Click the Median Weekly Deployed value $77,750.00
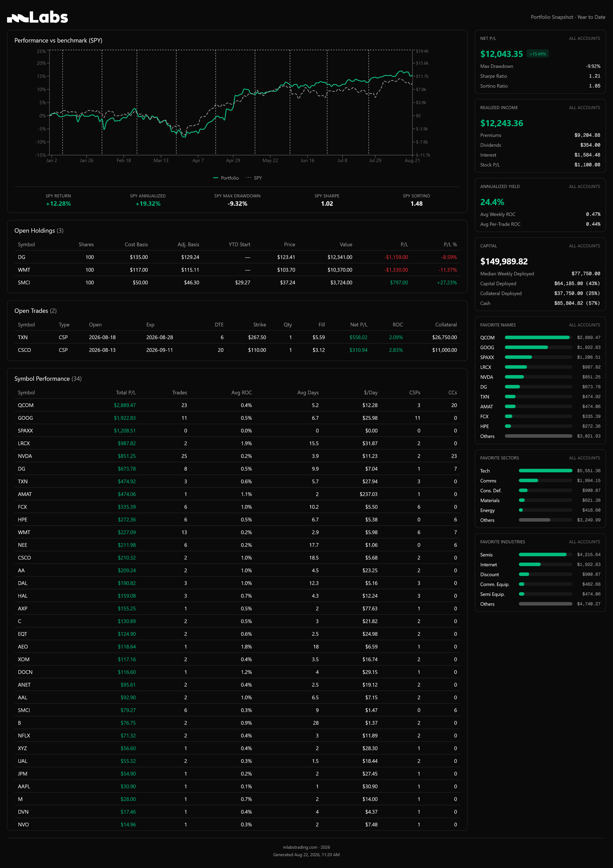The height and width of the screenshot is (868, 613). tap(586, 274)
